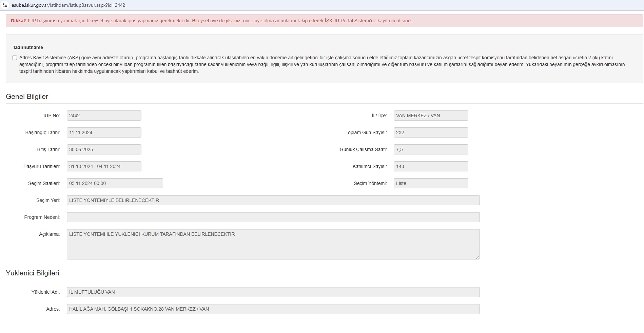Click the IUP No: label

click(52, 116)
